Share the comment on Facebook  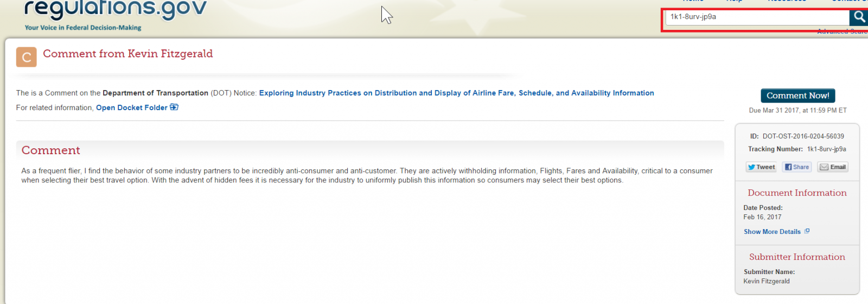pyautogui.click(x=797, y=167)
